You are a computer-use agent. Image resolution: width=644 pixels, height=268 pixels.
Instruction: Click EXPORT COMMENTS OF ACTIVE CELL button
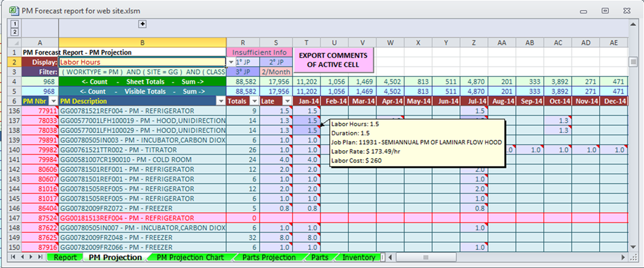pos(333,60)
